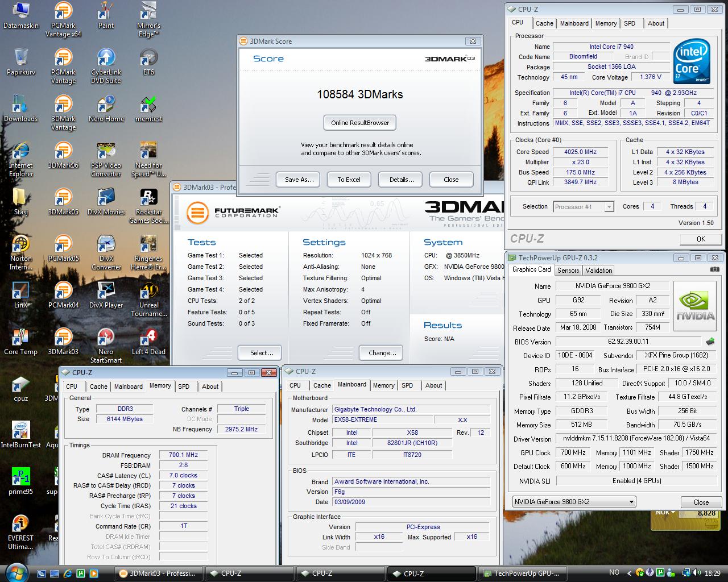Viewport: 728px width, 582px height.
Task: Click the NO language indicator in tray
Action: point(614,573)
